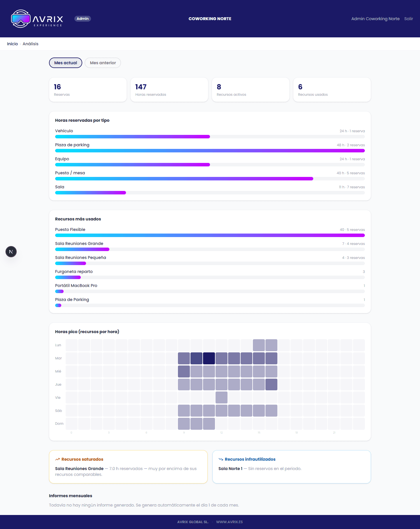Open Admin Coworking Norte account link
Viewport: 420px width, 529px height.
click(375, 19)
